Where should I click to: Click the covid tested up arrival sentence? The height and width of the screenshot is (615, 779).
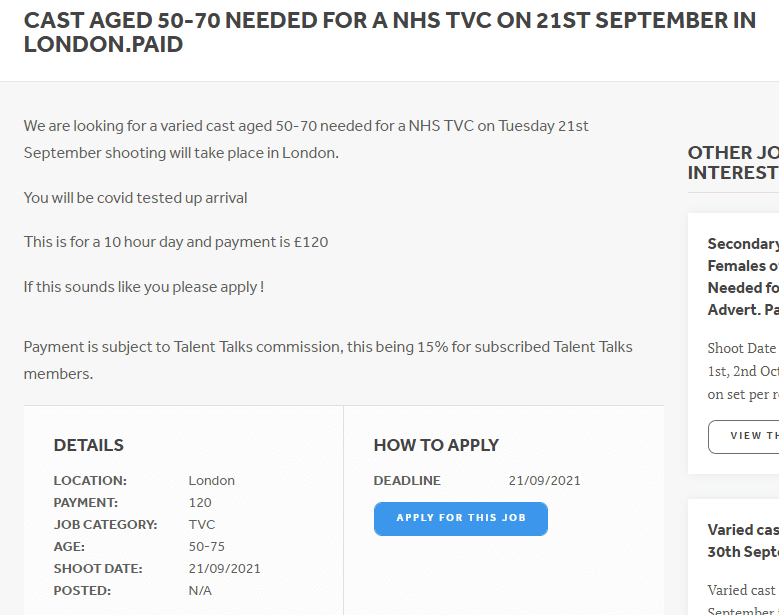(135, 198)
